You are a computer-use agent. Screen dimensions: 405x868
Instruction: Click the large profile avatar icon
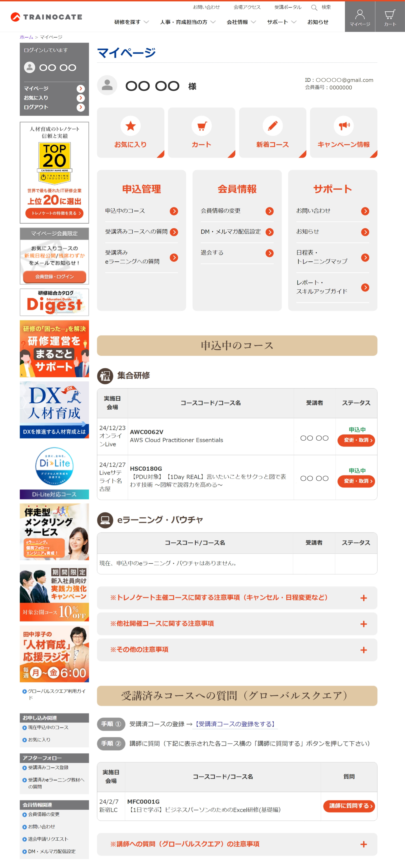coord(107,85)
